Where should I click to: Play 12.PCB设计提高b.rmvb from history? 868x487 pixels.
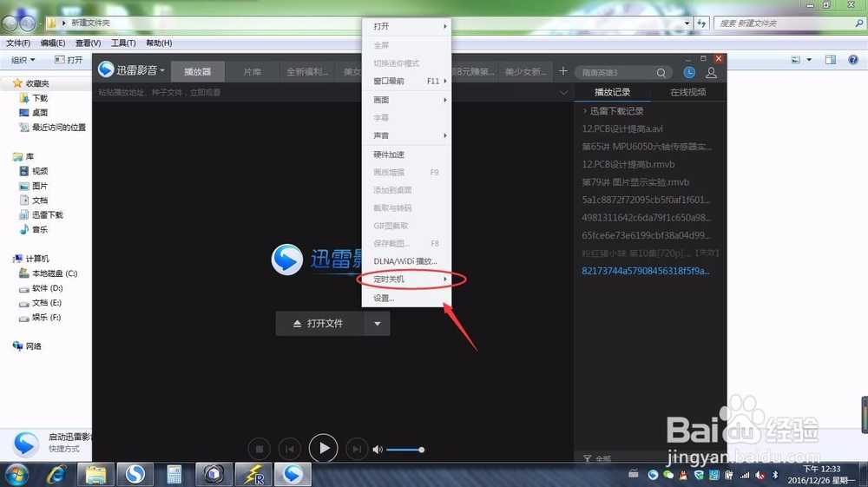(x=628, y=164)
